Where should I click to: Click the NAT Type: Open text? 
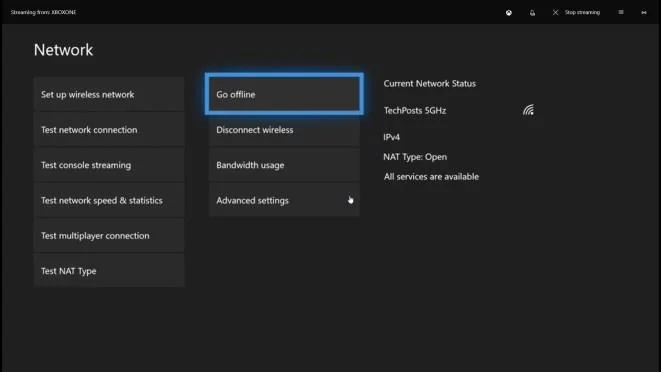415,157
